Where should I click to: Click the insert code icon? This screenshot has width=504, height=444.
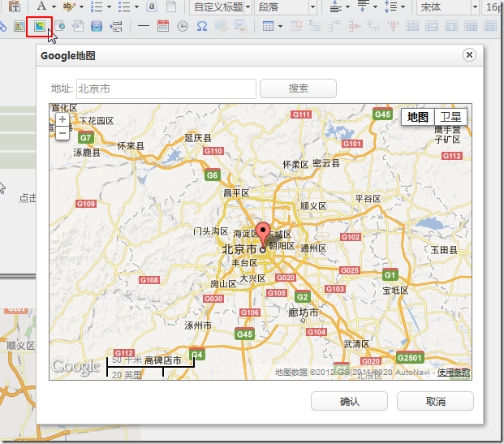pyautogui.click(x=77, y=26)
